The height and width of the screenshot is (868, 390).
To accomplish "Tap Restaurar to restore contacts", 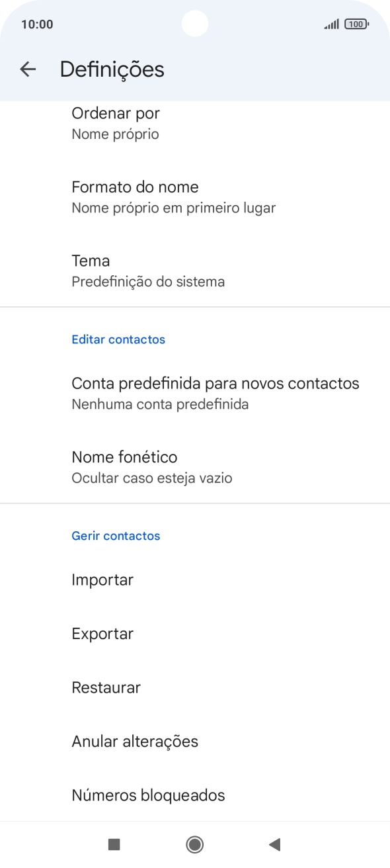I will click(x=195, y=687).
